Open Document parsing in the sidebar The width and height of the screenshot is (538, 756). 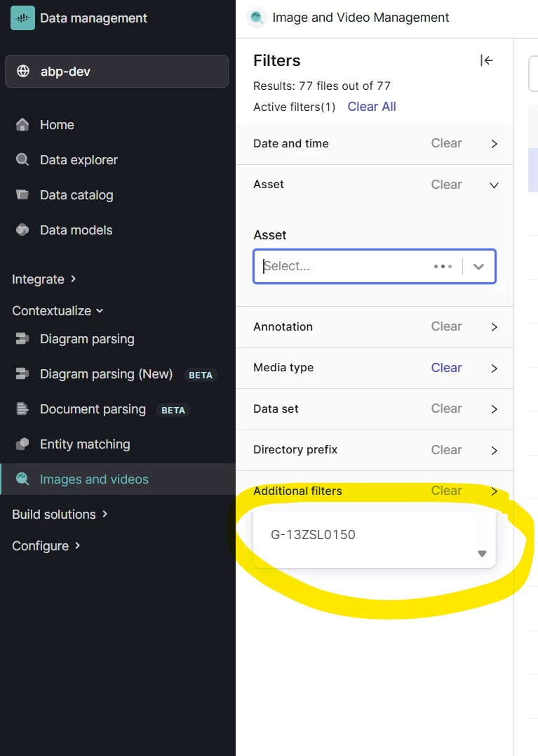coord(93,409)
